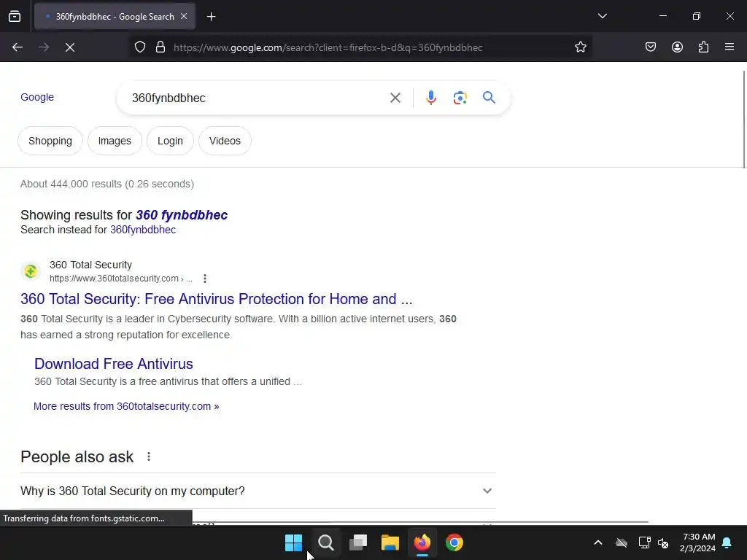Show hidden system tray icons
The image size is (747, 560).
(x=598, y=542)
